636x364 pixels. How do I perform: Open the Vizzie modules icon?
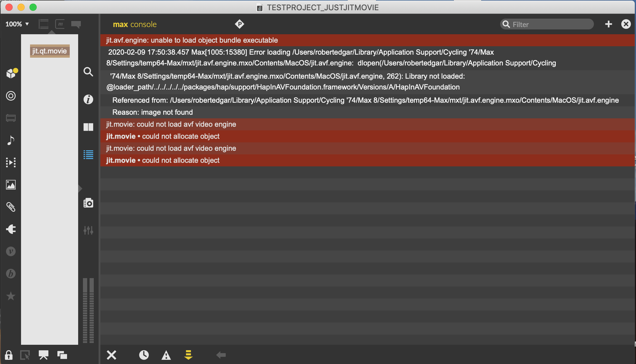click(x=11, y=251)
